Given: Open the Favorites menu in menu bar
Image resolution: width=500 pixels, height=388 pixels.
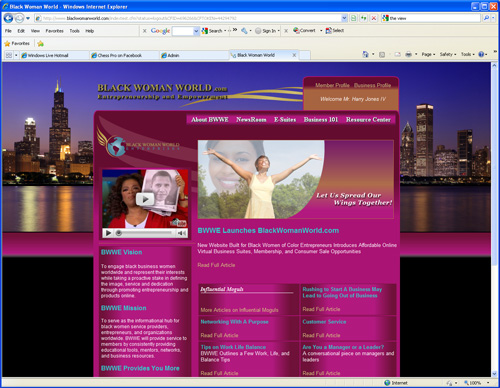Looking at the screenshot, I should click(x=54, y=31).
